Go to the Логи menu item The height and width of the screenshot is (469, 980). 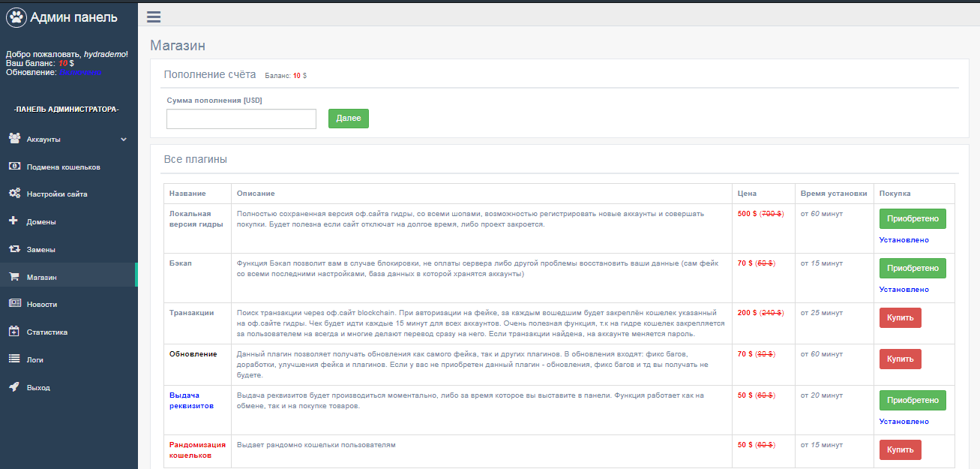click(35, 359)
